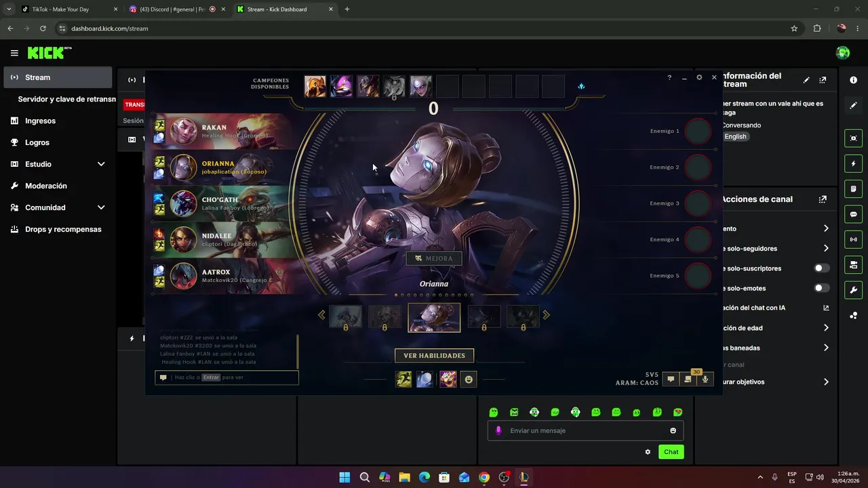
Task: Open Ingresos in the sidebar
Action: (58, 121)
